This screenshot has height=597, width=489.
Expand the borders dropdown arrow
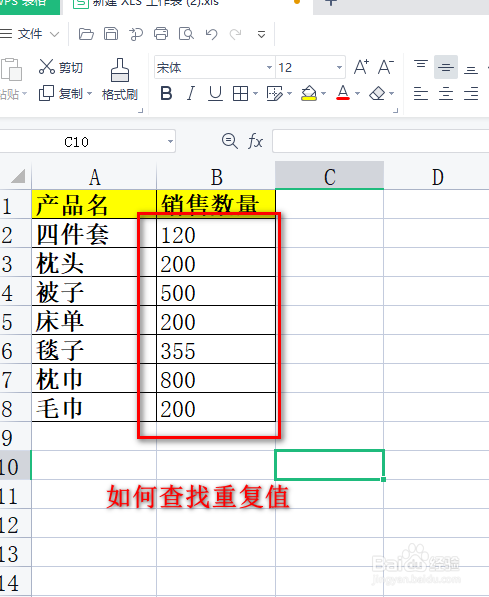pos(255,93)
